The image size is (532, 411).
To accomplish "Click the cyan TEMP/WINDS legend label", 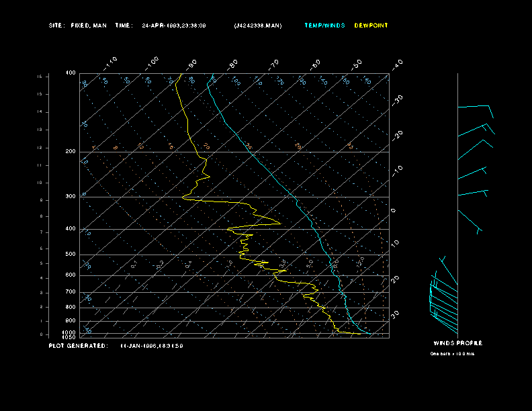I will coord(324,26).
